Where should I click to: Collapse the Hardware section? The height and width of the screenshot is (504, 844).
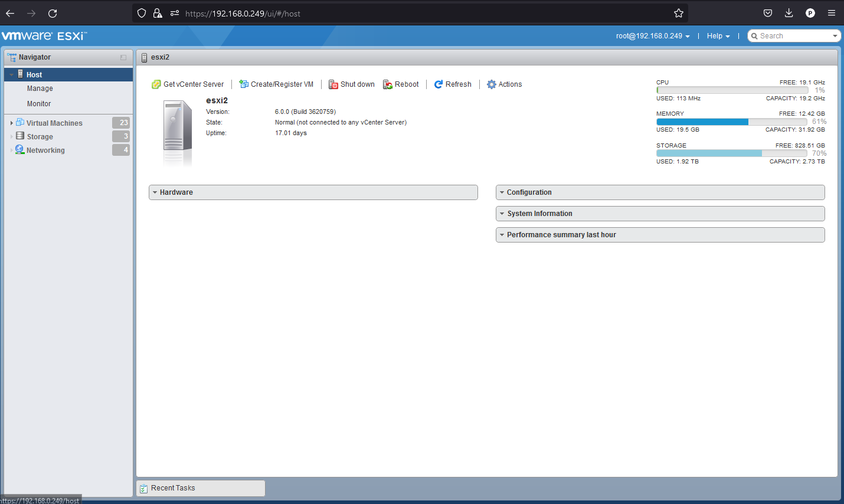(155, 192)
